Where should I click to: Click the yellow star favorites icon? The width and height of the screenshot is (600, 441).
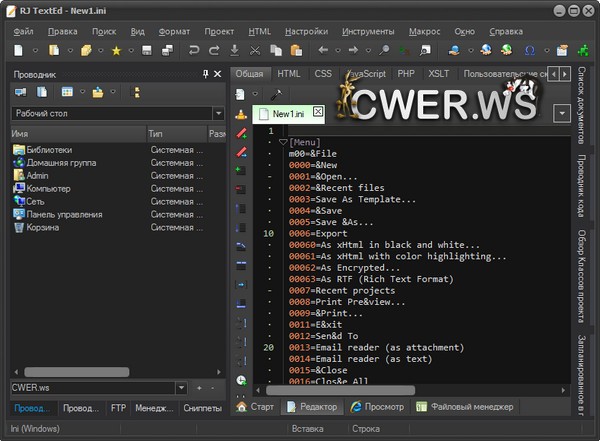(116, 50)
